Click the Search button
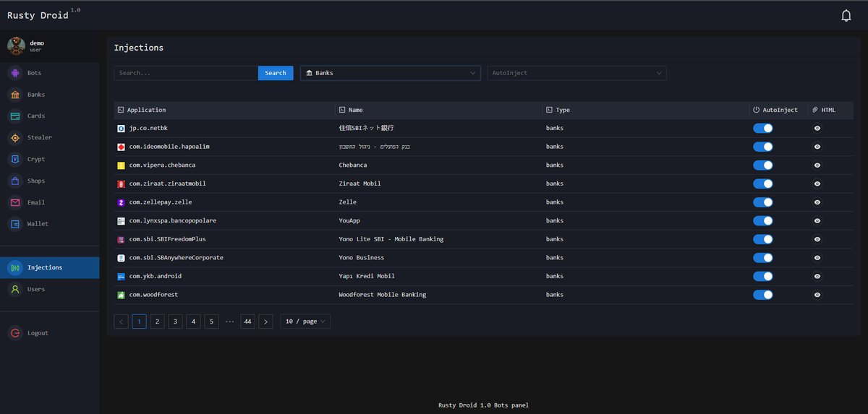The height and width of the screenshot is (414, 868). pyautogui.click(x=276, y=73)
